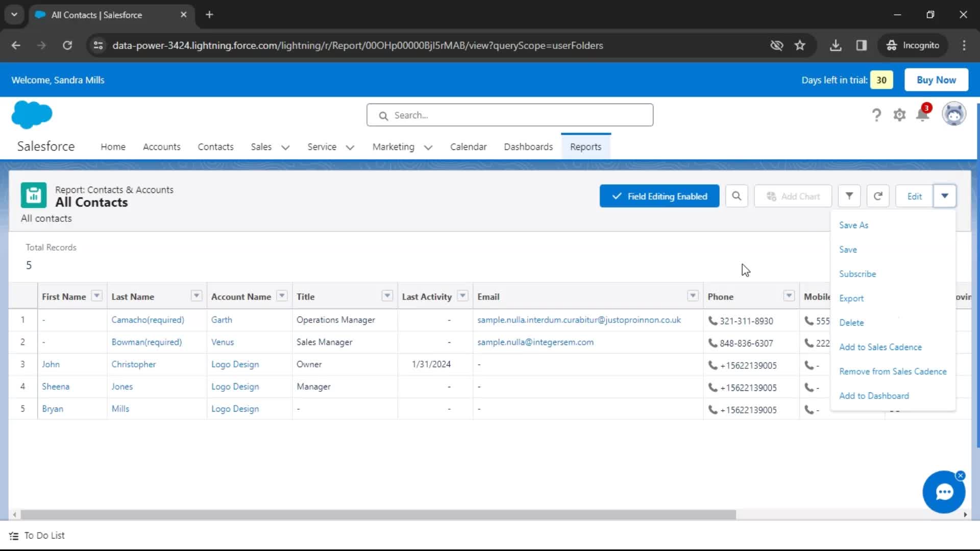Viewport: 980px width, 551px height.
Task: Open Account Name column dropdown
Action: (282, 296)
